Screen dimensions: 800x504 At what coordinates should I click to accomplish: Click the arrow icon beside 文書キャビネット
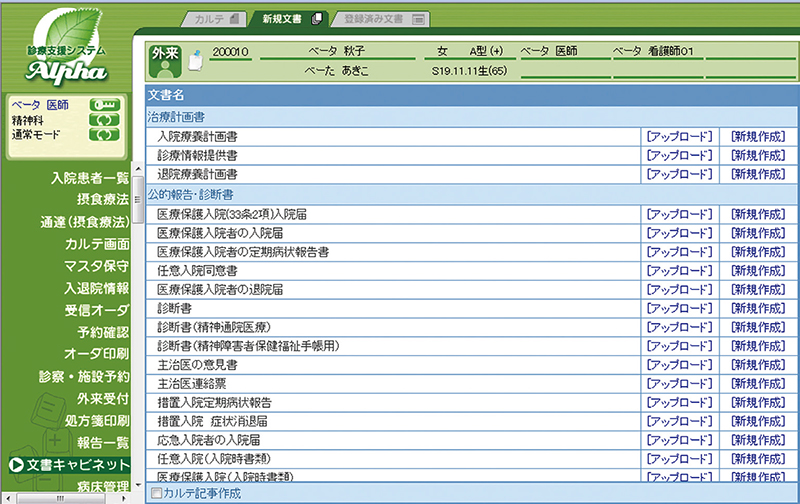[x=16, y=465]
